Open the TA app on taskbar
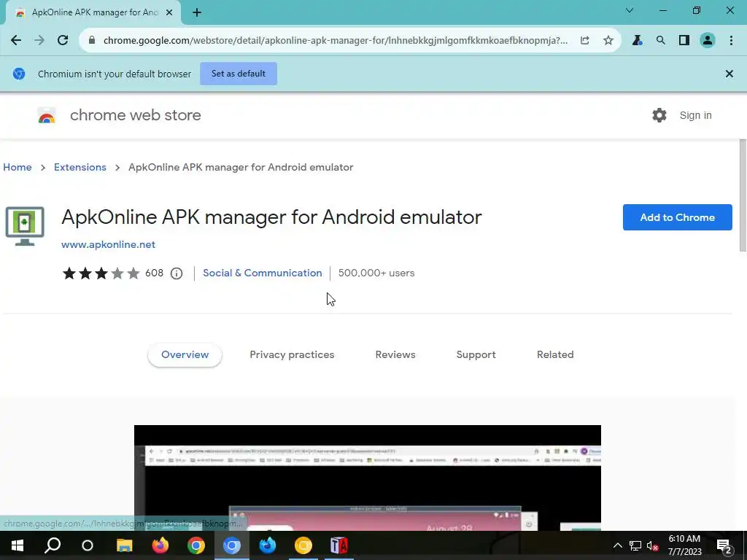Viewport: 747px width, 560px height. 339,545
